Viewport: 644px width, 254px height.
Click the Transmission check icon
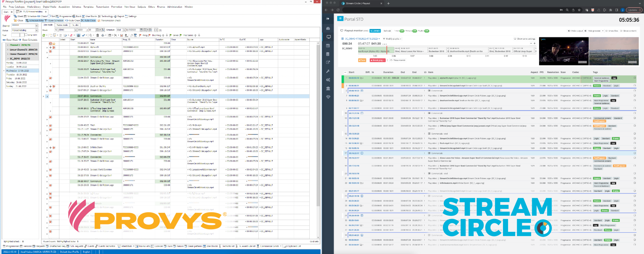click(x=99, y=21)
